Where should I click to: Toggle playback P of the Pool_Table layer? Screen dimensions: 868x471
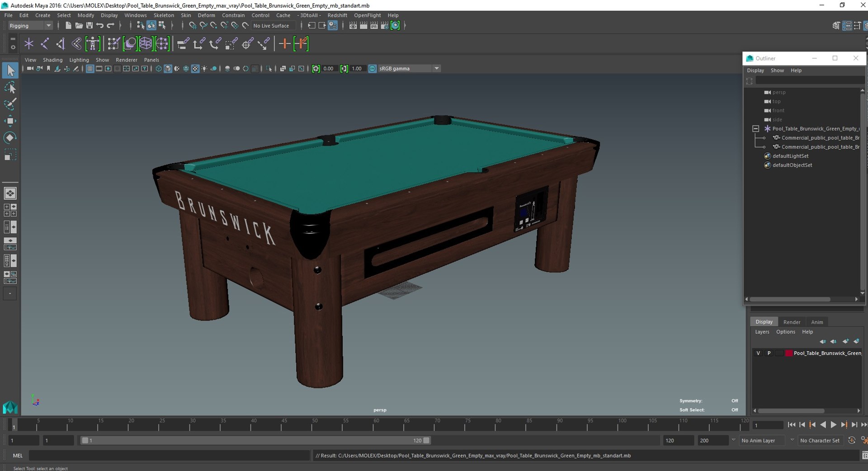769,353
